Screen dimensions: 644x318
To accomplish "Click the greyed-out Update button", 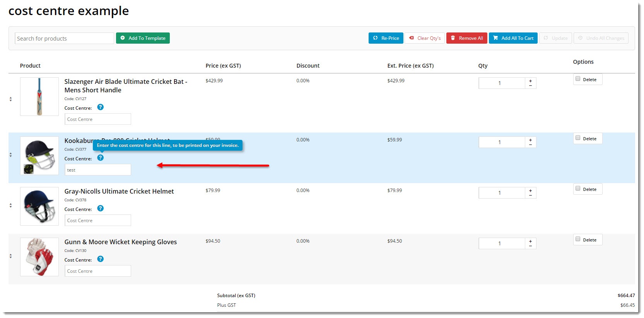I will [x=555, y=38].
